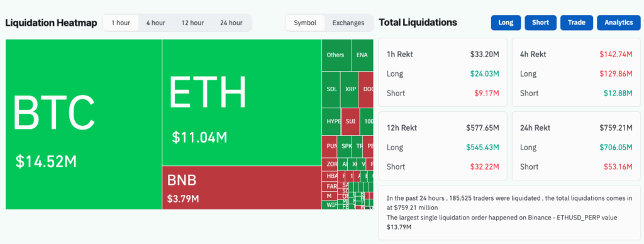Open the Analytics button
The height and width of the screenshot is (244, 644).
click(619, 23)
